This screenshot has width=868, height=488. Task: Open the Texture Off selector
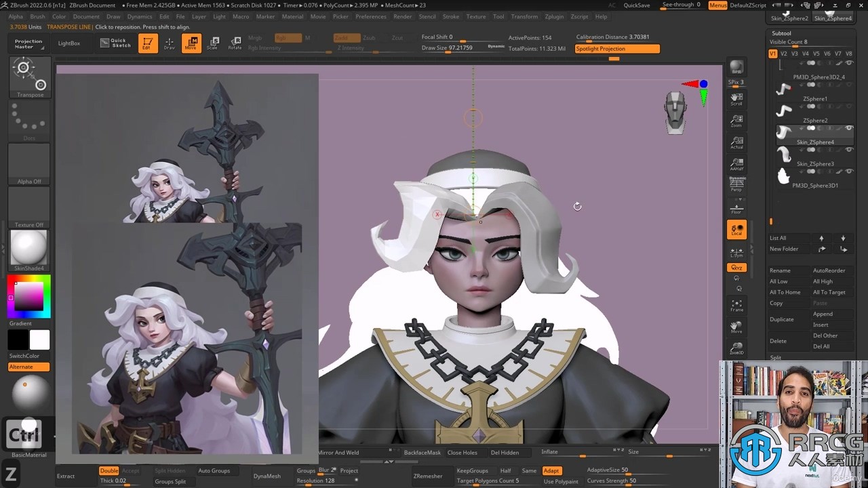pos(29,207)
